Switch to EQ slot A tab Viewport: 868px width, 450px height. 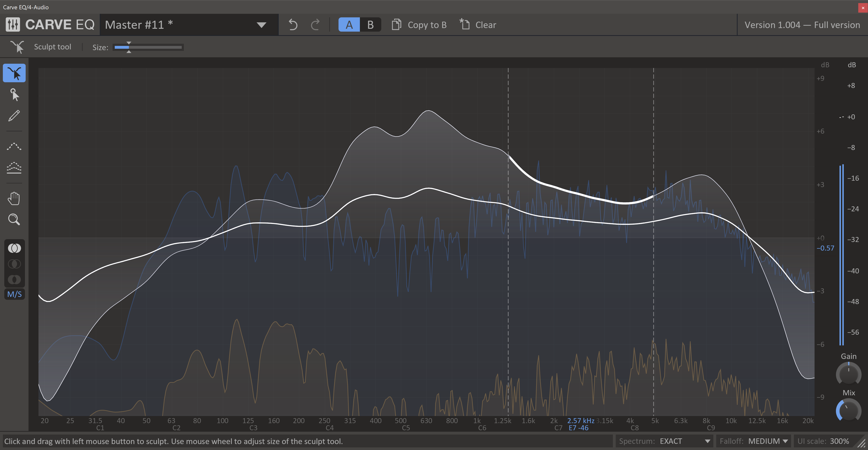coord(349,24)
